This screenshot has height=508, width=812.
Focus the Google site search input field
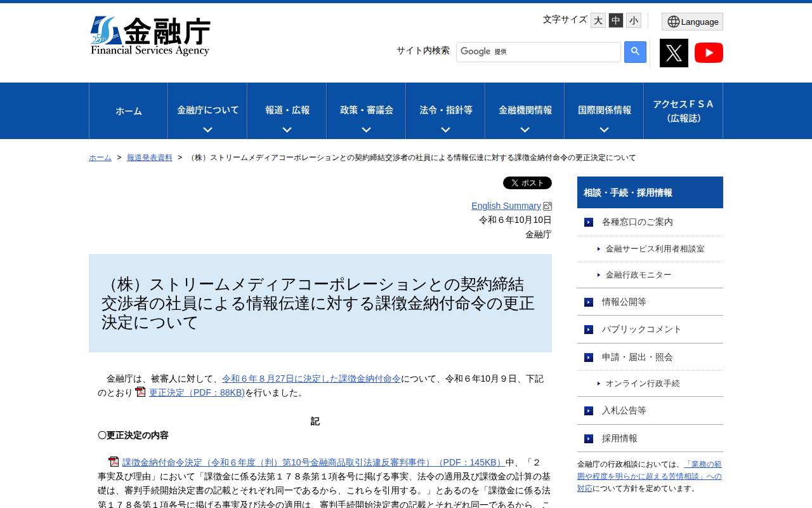[x=539, y=52]
